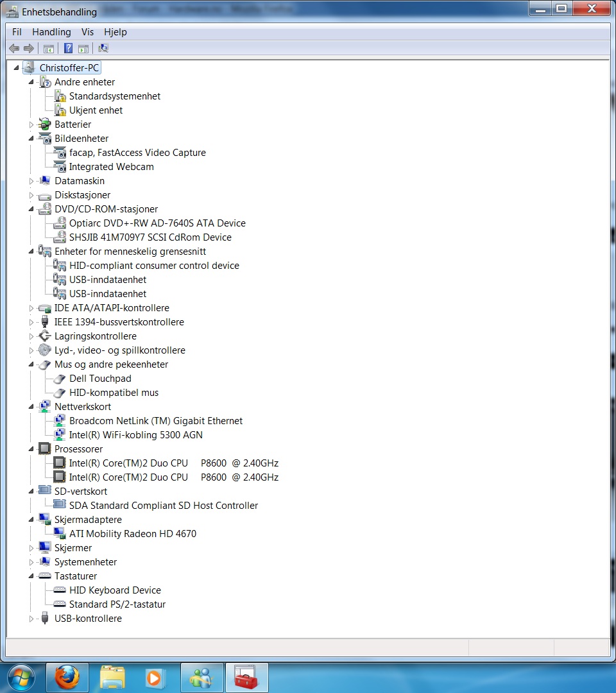
Task: Select facap, FastAccess Video Capture
Action: pos(137,153)
